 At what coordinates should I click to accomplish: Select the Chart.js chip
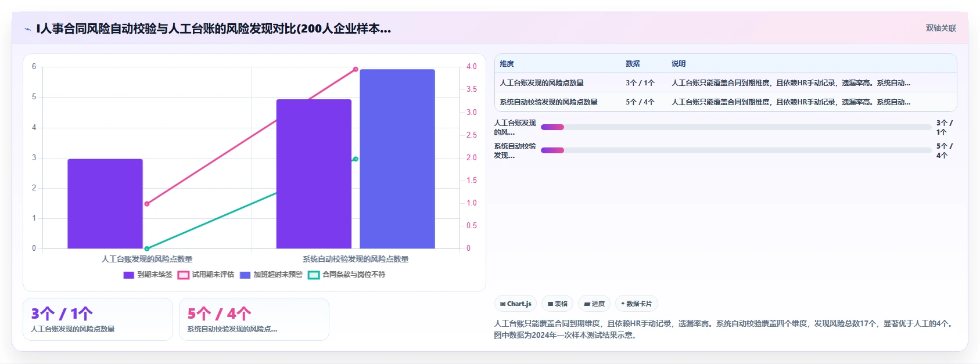[x=515, y=304]
